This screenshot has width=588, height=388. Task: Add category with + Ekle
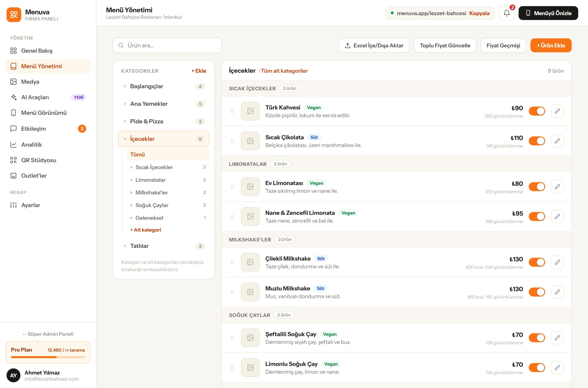[199, 71]
